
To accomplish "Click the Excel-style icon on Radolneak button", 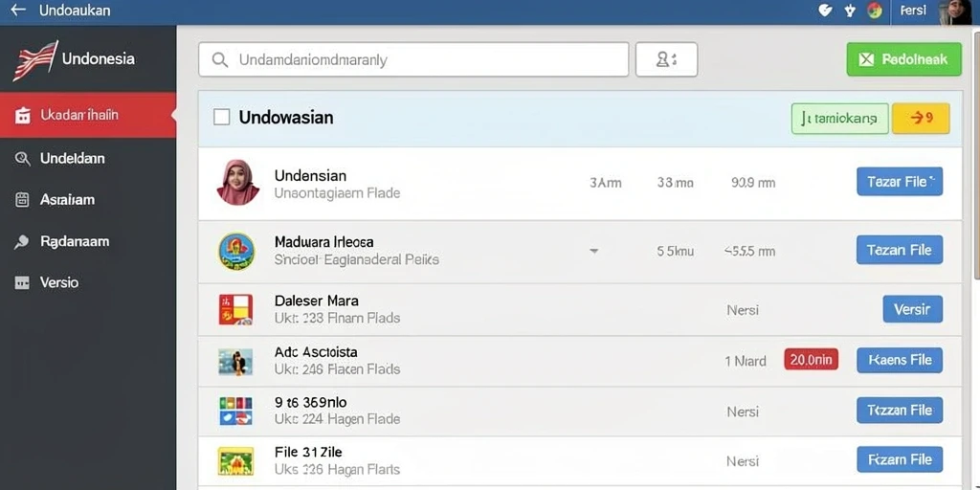I will point(866,59).
